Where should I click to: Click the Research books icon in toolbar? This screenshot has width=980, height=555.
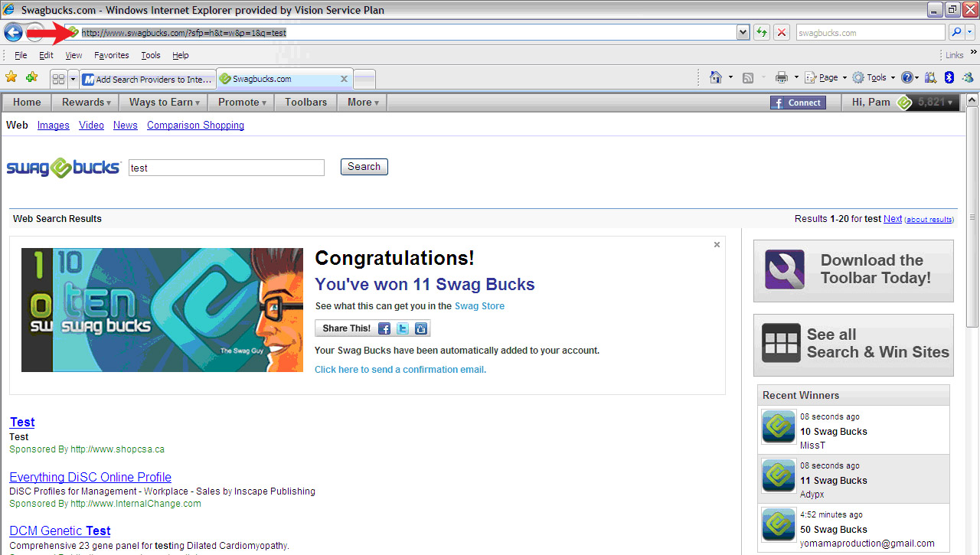click(930, 77)
